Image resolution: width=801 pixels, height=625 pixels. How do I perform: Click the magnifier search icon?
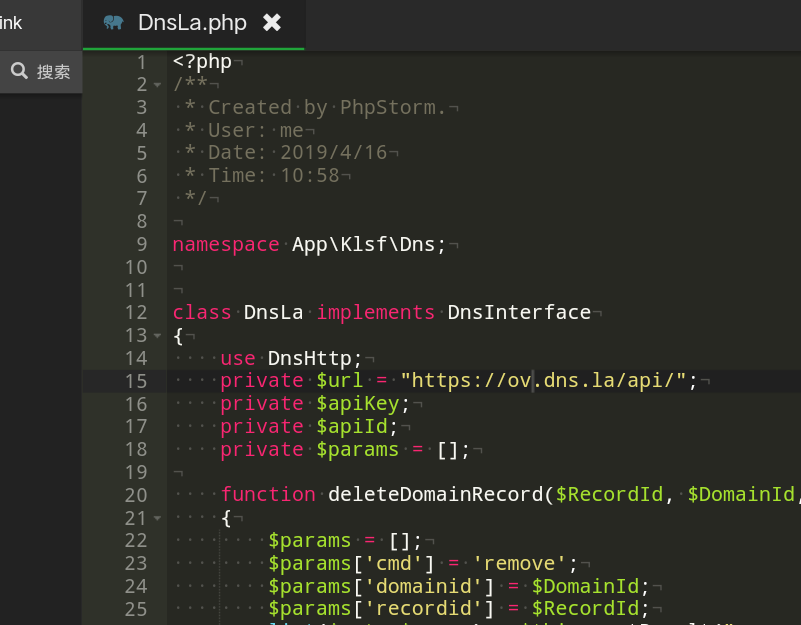pos(19,71)
